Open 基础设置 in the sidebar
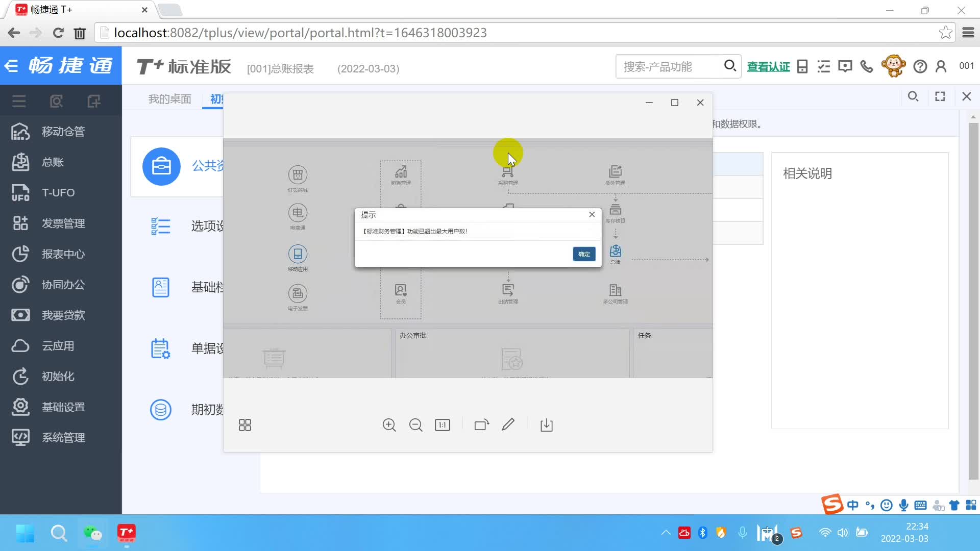The image size is (980, 551). (61, 407)
